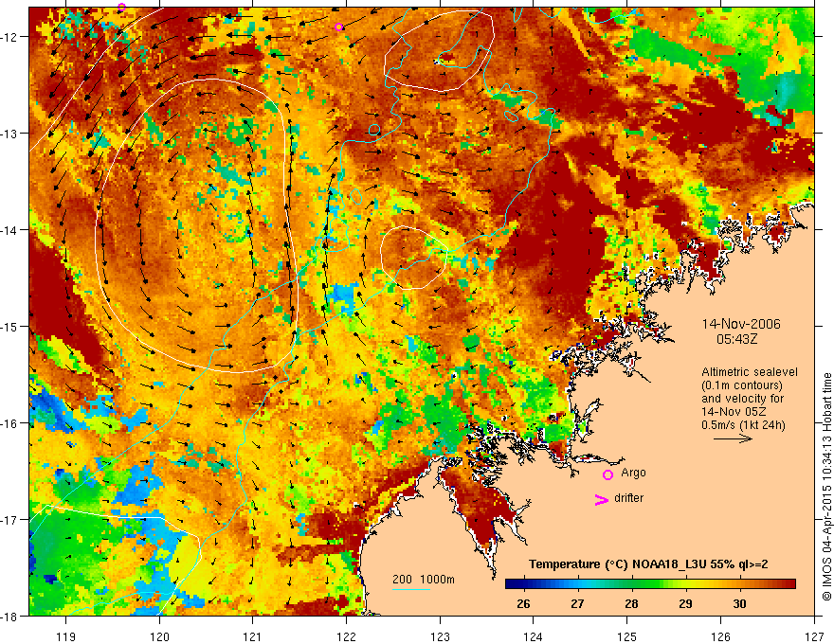
Task: Click the latitude axis label -17
Action: click(x=9, y=520)
